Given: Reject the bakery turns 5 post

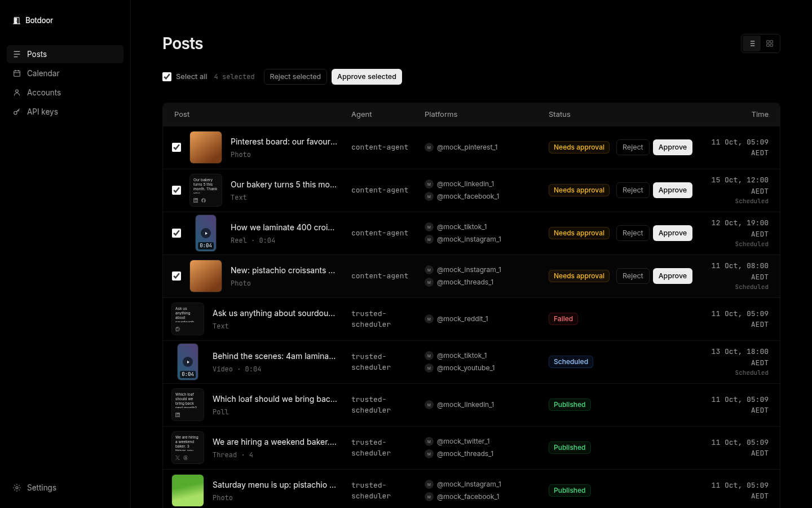Looking at the screenshot, I should click(633, 190).
